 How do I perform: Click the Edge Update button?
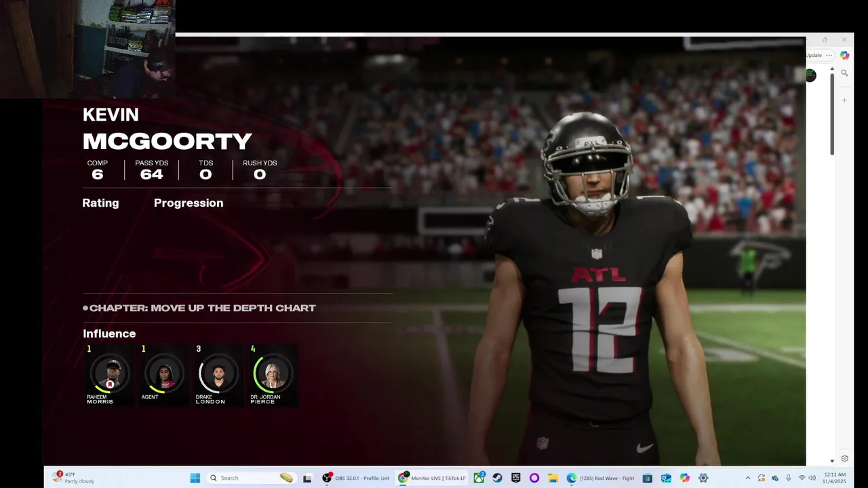click(x=814, y=56)
